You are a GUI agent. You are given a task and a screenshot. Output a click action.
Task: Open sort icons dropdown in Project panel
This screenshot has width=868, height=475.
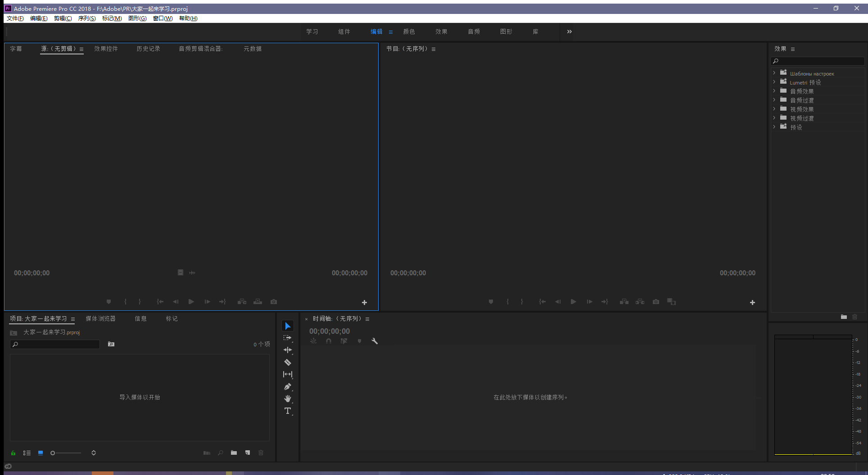click(94, 453)
